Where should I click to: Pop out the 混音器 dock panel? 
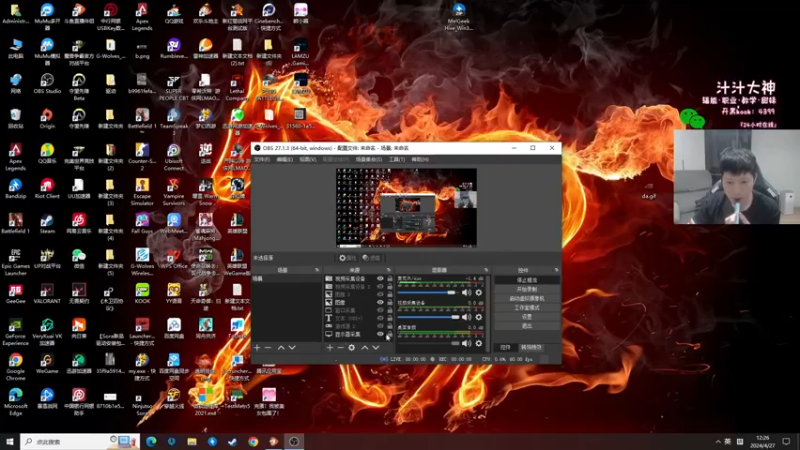(x=484, y=270)
